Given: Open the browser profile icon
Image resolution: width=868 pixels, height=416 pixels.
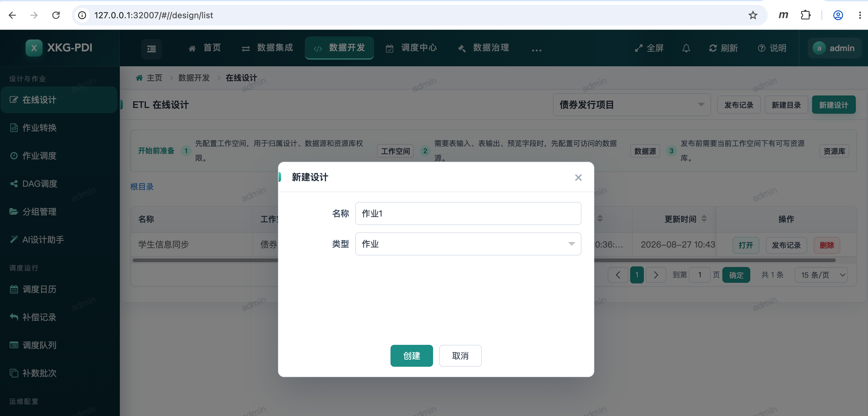Looking at the screenshot, I should (838, 15).
